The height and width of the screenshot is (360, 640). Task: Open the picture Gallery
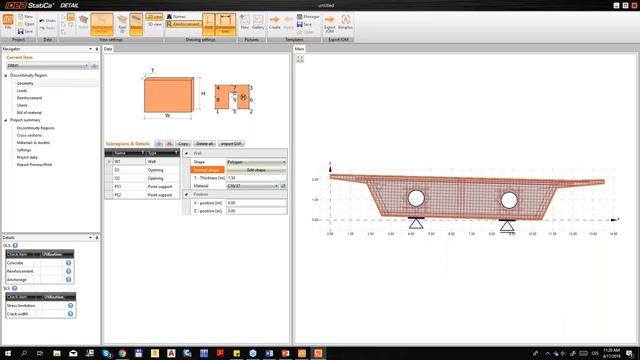[x=258, y=22]
